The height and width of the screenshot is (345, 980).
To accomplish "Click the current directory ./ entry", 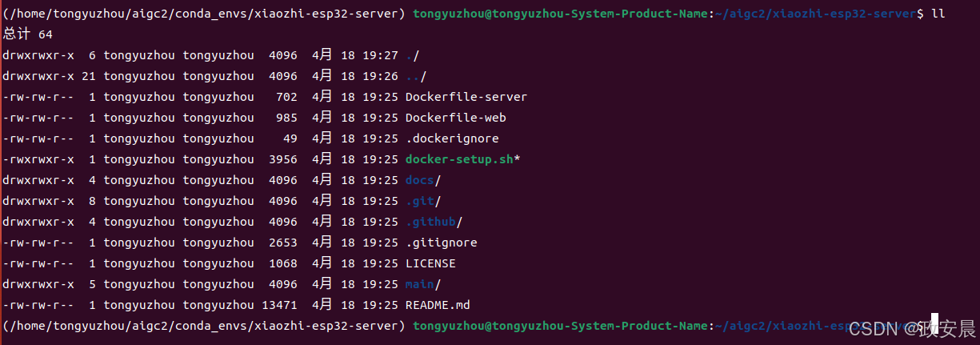I will pos(413,55).
